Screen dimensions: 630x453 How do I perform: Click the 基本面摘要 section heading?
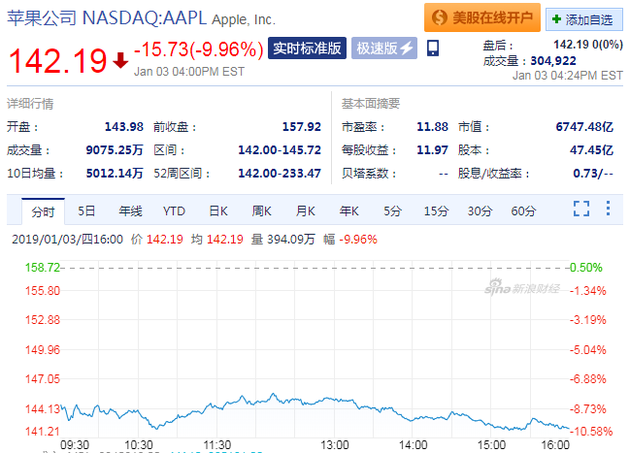coord(370,104)
